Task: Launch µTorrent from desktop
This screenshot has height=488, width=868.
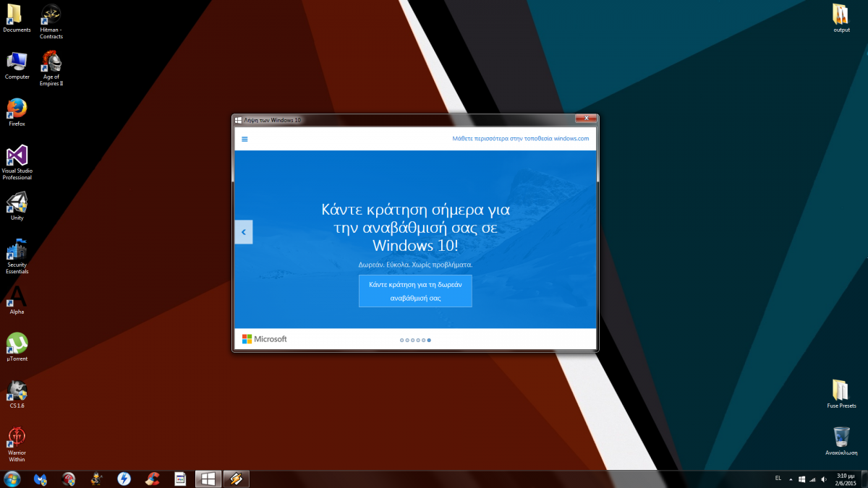Action: [17, 347]
